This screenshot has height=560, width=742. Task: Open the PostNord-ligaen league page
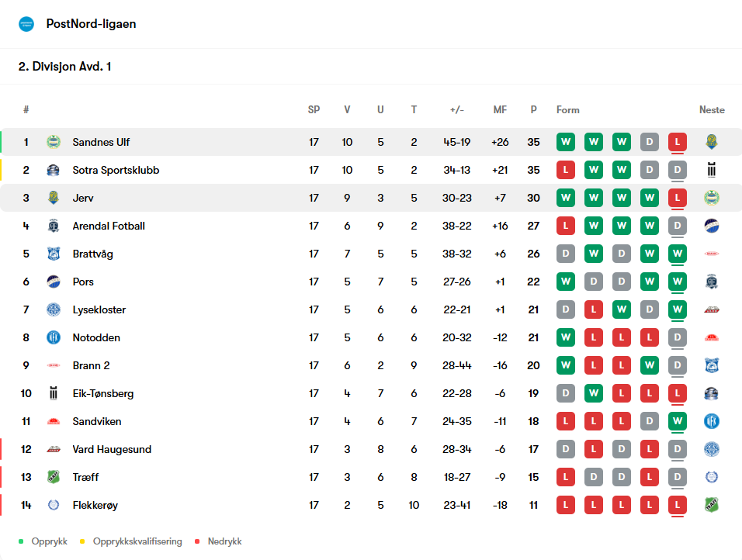click(91, 24)
